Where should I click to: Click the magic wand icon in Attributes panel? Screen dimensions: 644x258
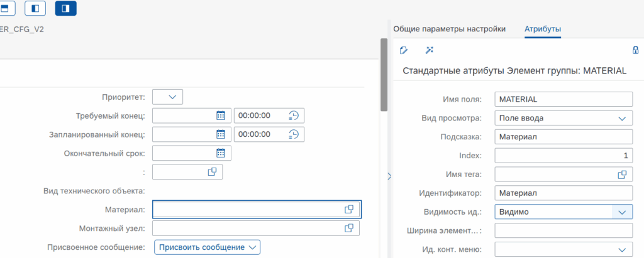(430, 50)
